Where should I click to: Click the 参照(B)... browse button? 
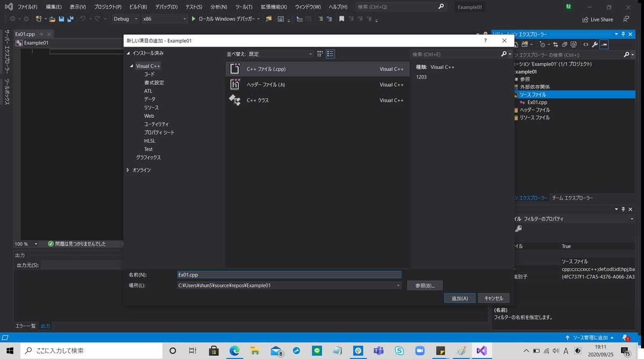click(425, 285)
